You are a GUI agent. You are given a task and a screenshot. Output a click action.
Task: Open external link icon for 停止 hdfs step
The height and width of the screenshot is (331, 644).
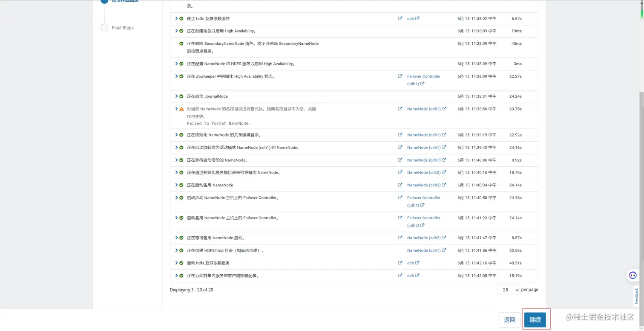coord(400,18)
